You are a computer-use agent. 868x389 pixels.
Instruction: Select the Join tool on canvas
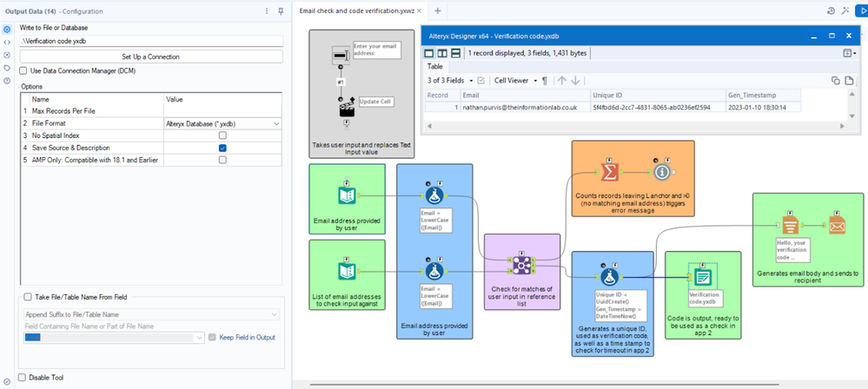click(x=521, y=266)
